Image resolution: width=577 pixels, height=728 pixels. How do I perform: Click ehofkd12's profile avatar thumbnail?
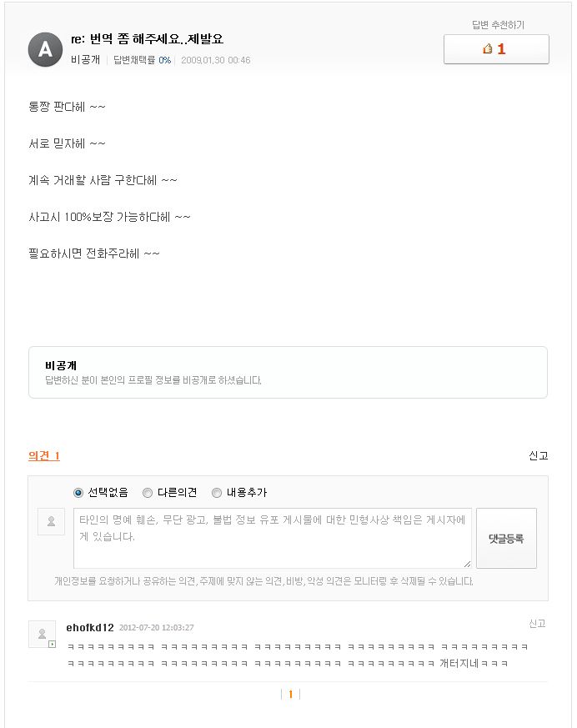pyautogui.click(x=42, y=633)
